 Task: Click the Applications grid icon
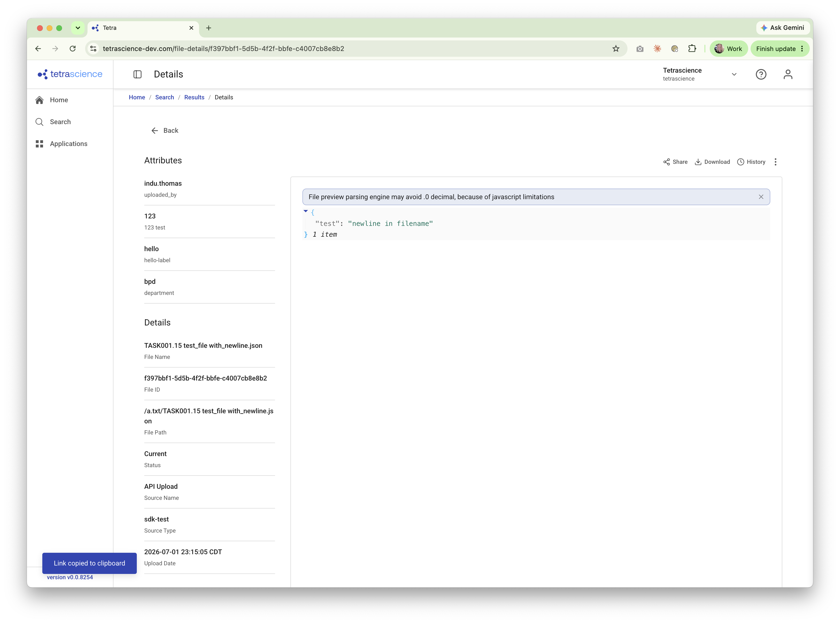[40, 144]
